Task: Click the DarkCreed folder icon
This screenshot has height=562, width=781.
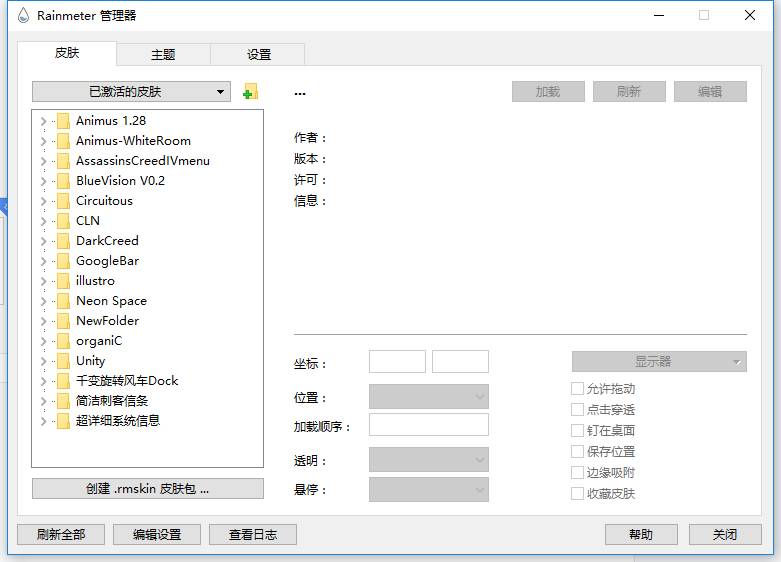Action: pos(63,241)
